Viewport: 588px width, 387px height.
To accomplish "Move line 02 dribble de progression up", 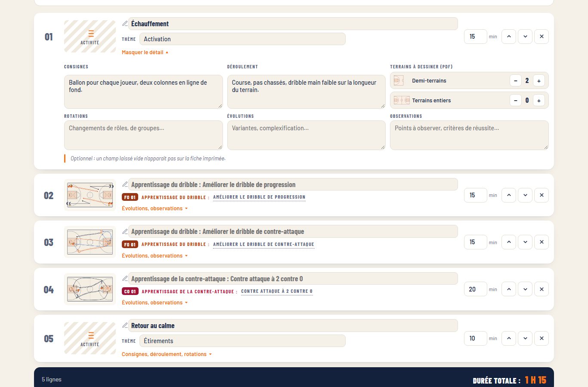I will [x=509, y=195].
